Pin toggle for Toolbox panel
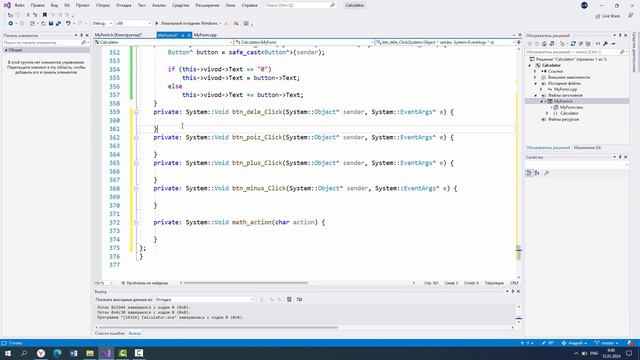Image resolution: width=640 pixels, height=360 pixels. pyautogui.click(x=81, y=36)
